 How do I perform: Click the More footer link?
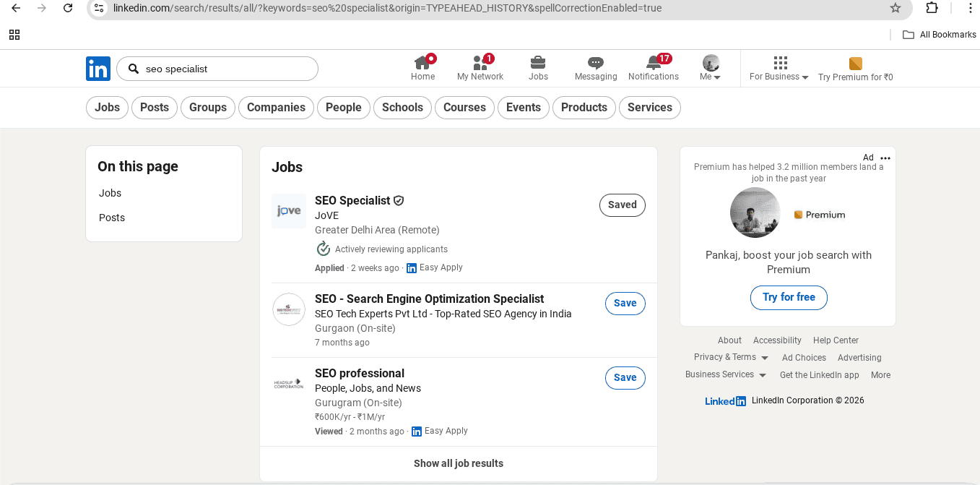click(880, 375)
